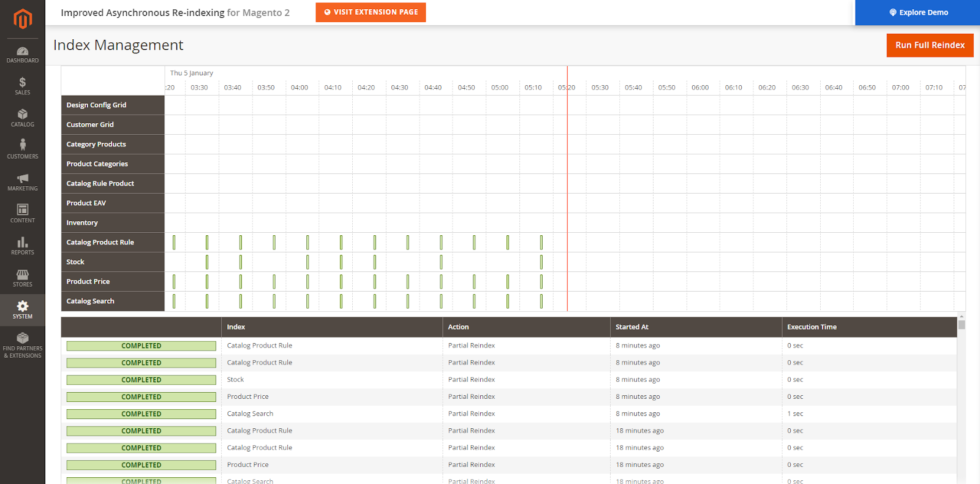Click Catalog Search in the 8 minutes ago log row
The height and width of the screenshot is (484, 980).
coord(250,414)
